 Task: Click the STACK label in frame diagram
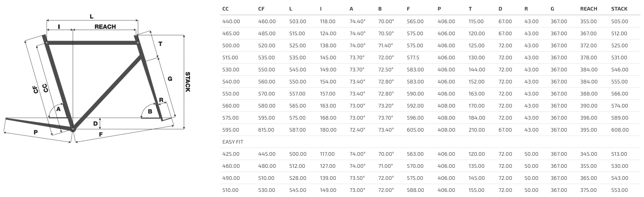point(188,82)
